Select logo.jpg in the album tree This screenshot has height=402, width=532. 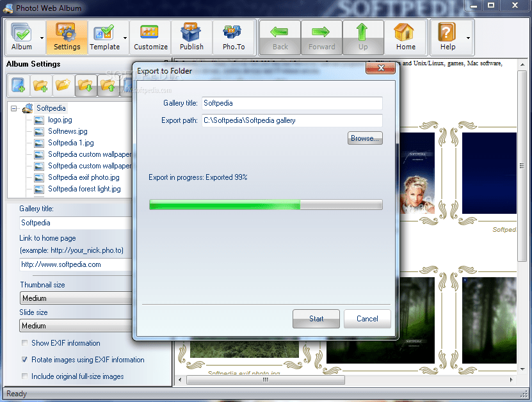tap(60, 120)
